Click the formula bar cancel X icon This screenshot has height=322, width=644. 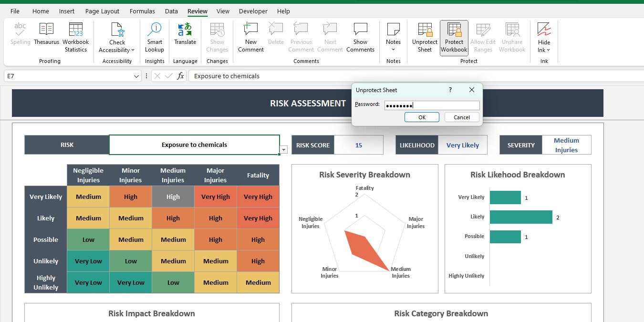tap(157, 76)
